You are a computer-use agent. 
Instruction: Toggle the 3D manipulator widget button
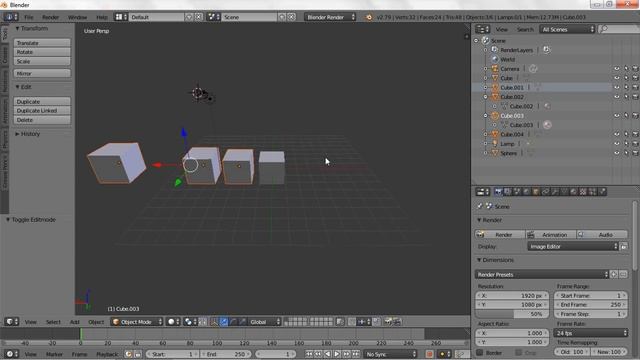(214, 322)
